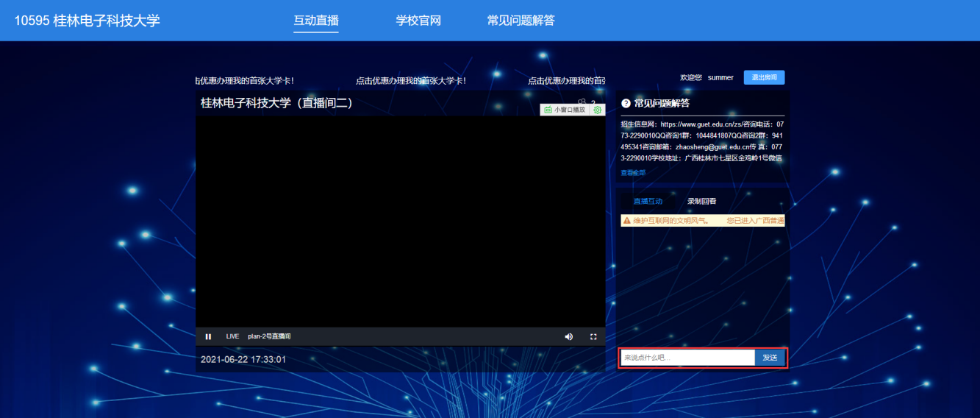This screenshot has width=980, height=418.
Task: Open 互动直播 in the top navigation
Action: (x=316, y=21)
